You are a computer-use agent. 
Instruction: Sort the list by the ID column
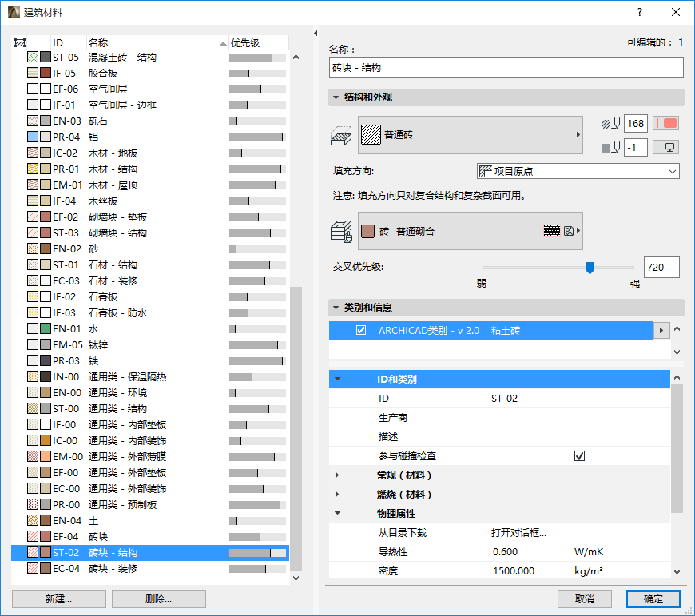(68, 43)
